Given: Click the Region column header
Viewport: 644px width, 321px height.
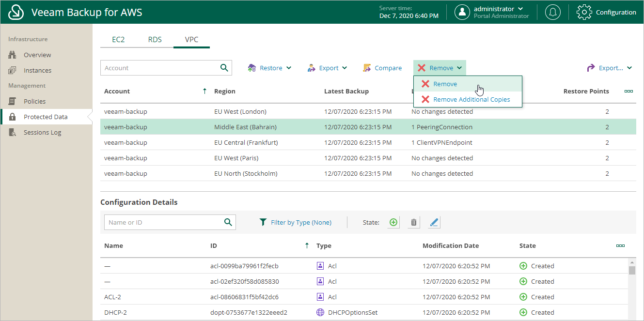Looking at the screenshot, I should tap(225, 91).
